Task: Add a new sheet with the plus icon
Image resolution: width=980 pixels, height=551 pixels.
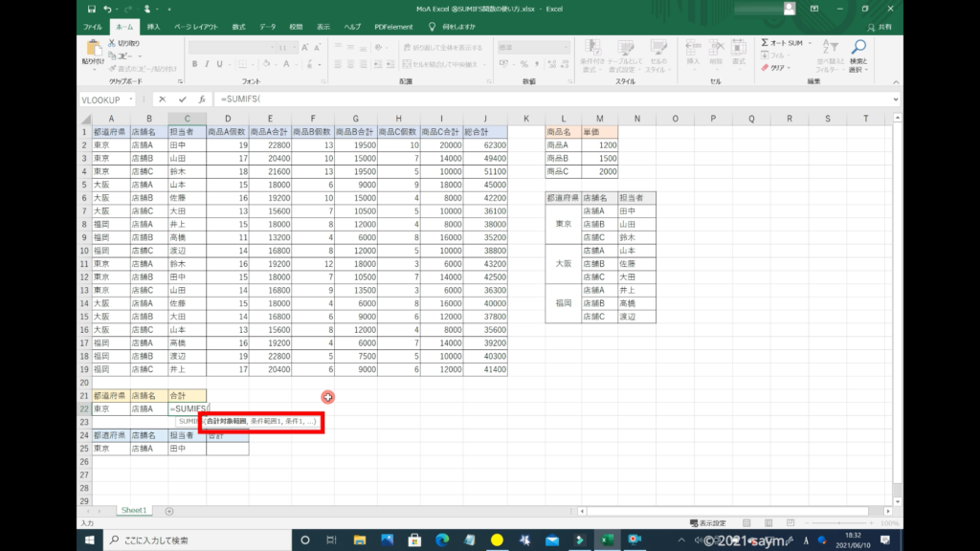Action: (169, 511)
